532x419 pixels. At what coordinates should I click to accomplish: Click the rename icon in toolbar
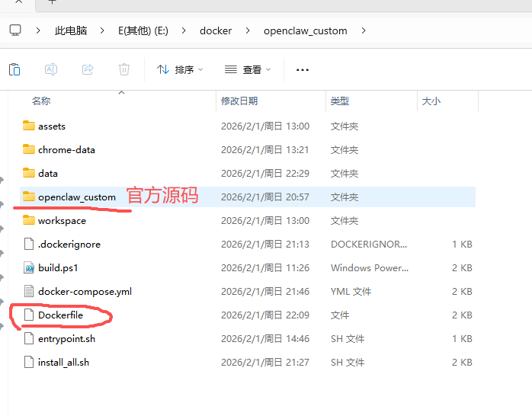point(51,69)
